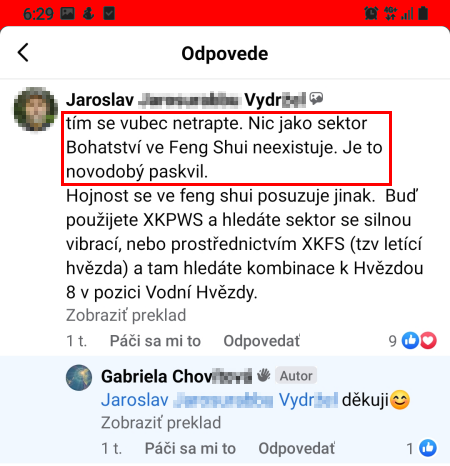Reply to Gabriela's comment via Odpovedať
This screenshot has height=466, width=450.
297,448
